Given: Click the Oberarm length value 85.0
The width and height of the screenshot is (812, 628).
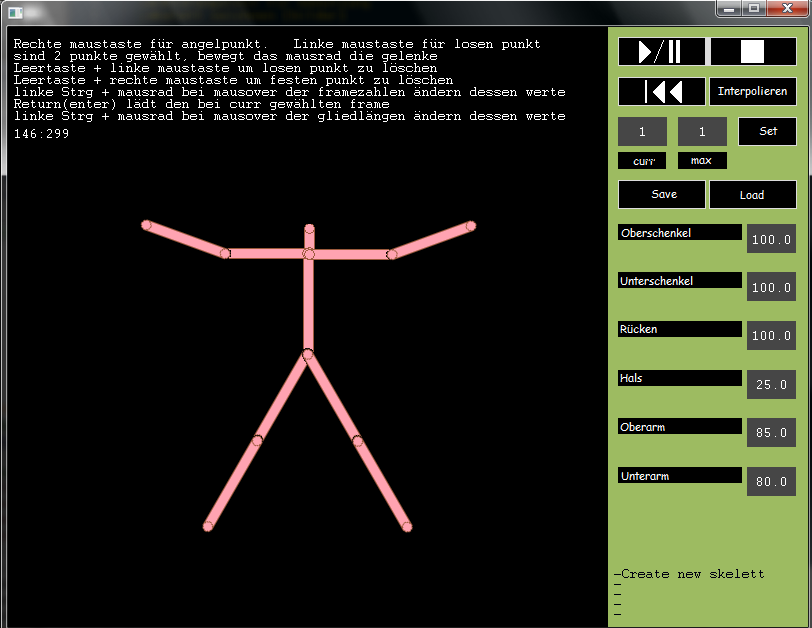Looking at the screenshot, I should (771, 433).
